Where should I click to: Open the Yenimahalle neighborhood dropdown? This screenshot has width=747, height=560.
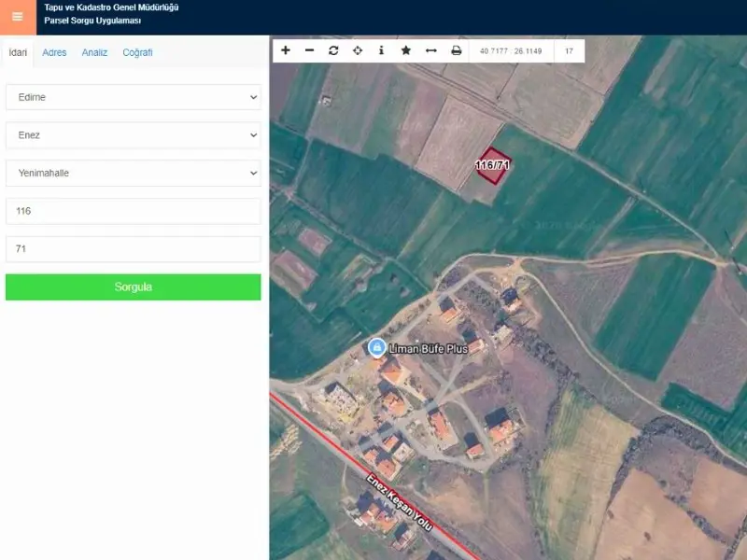[x=134, y=173]
